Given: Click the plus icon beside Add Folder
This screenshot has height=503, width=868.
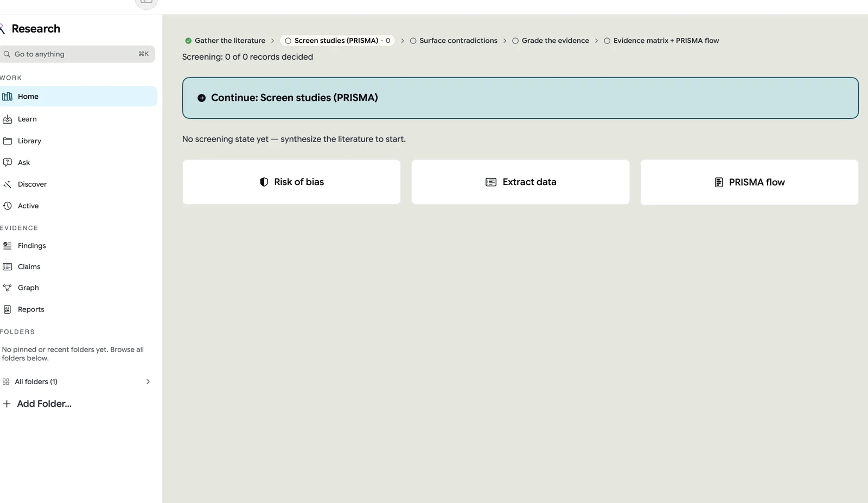Looking at the screenshot, I should (x=7, y=404).
